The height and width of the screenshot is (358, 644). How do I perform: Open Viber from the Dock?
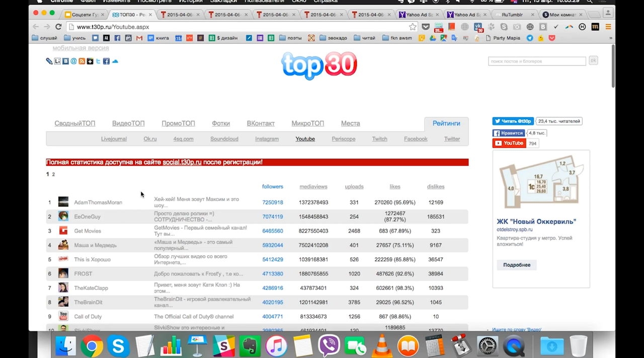(x=329, y=346)
